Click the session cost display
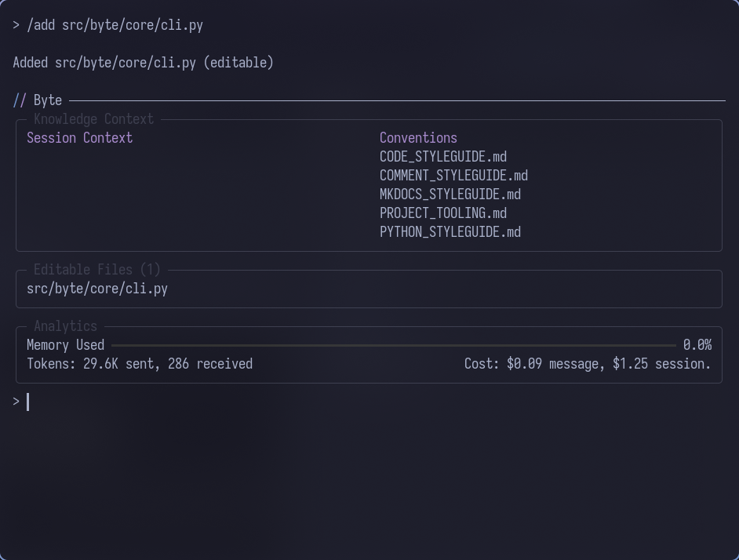Viewport: 739px width, 560px height. [588, 364]
